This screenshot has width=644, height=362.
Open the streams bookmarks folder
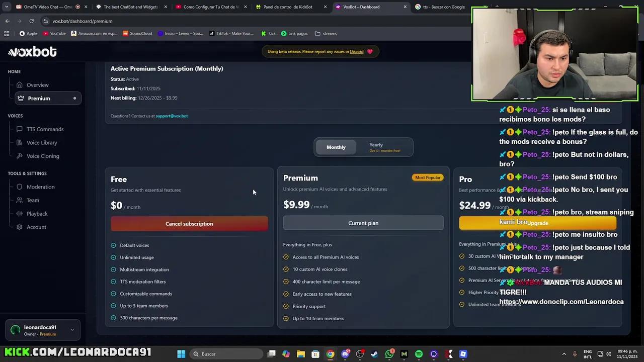tap(326, 34)
